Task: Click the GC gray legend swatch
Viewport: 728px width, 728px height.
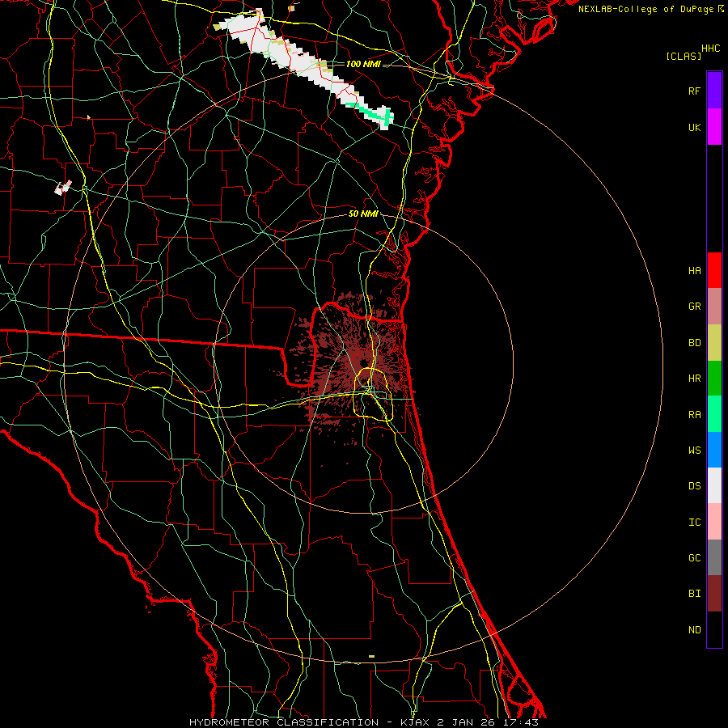Action: (x=714, y=557)
